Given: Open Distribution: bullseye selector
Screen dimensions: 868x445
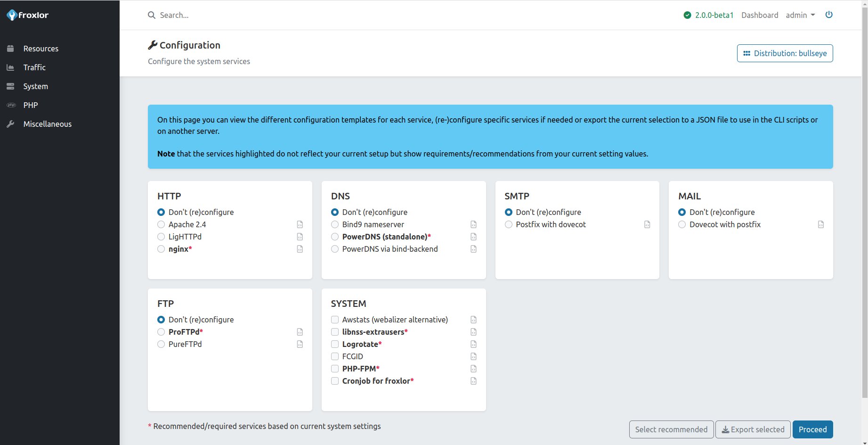Looking at the screenshot, I should [x=785, y=53].
